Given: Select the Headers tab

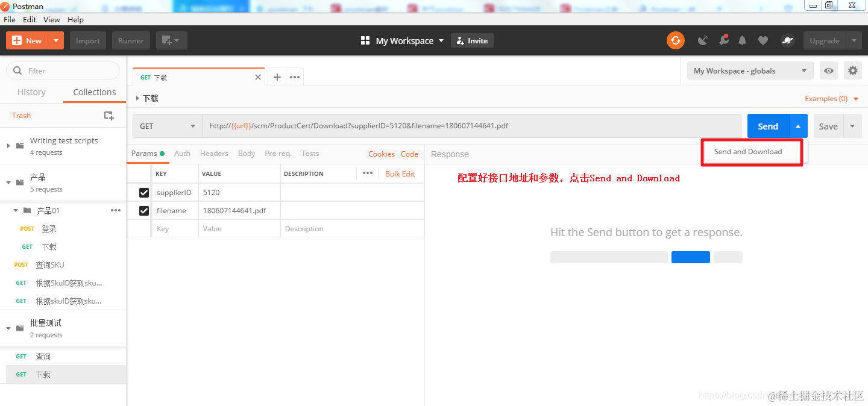Looking at the screenshot, I should 214,154.
